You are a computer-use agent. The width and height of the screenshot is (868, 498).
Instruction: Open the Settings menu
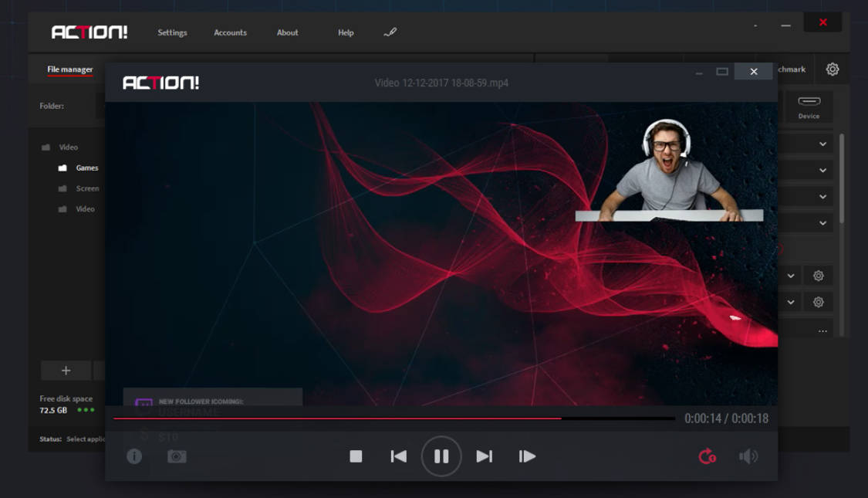pyautogui.click(x=172, y=32)
